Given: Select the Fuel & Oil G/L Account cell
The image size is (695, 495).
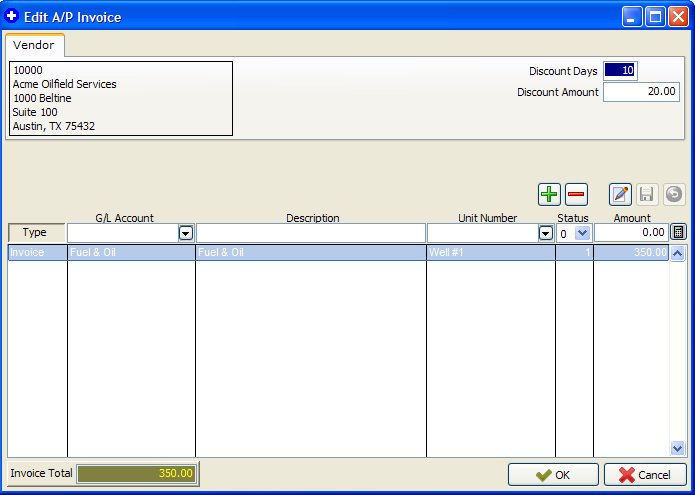Looking at the screenshot, I should pos(131,253).
